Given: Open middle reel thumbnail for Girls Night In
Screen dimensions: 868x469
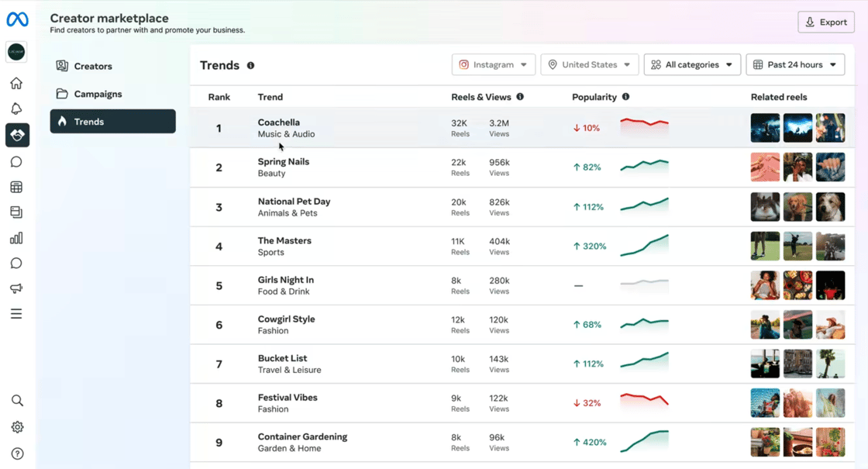Looking at the screenshot, I should [797, 285].
